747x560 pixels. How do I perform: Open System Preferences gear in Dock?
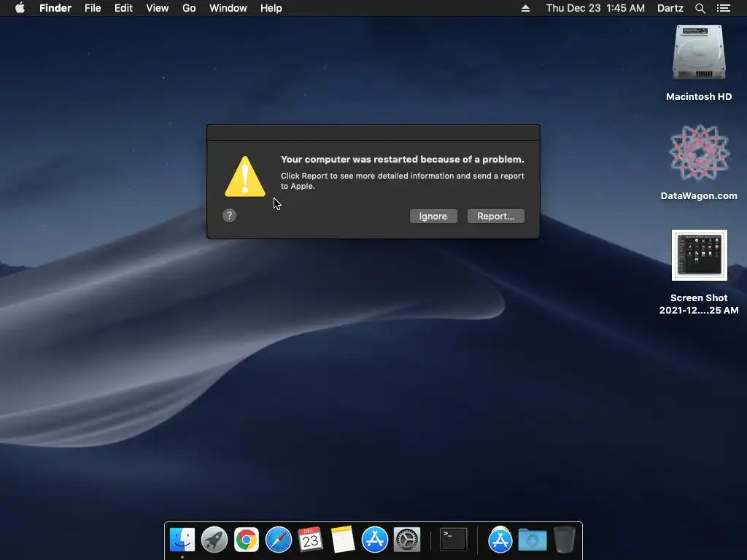[407, 540]
